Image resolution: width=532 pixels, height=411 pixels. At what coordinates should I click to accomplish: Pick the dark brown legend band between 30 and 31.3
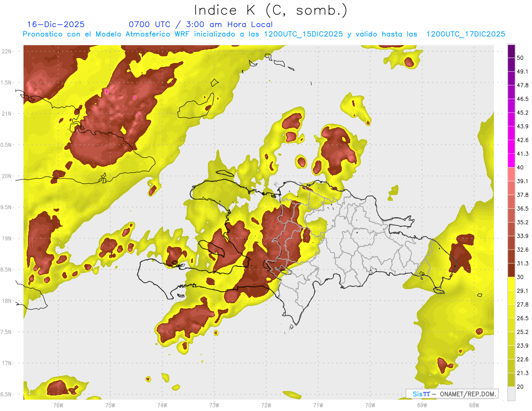(x=511, y=270)
